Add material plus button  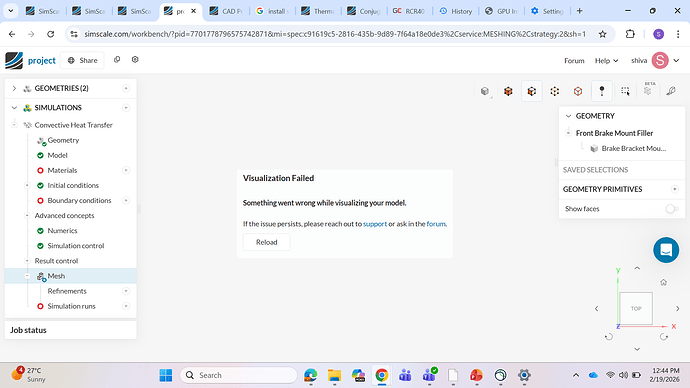[126, 170]
